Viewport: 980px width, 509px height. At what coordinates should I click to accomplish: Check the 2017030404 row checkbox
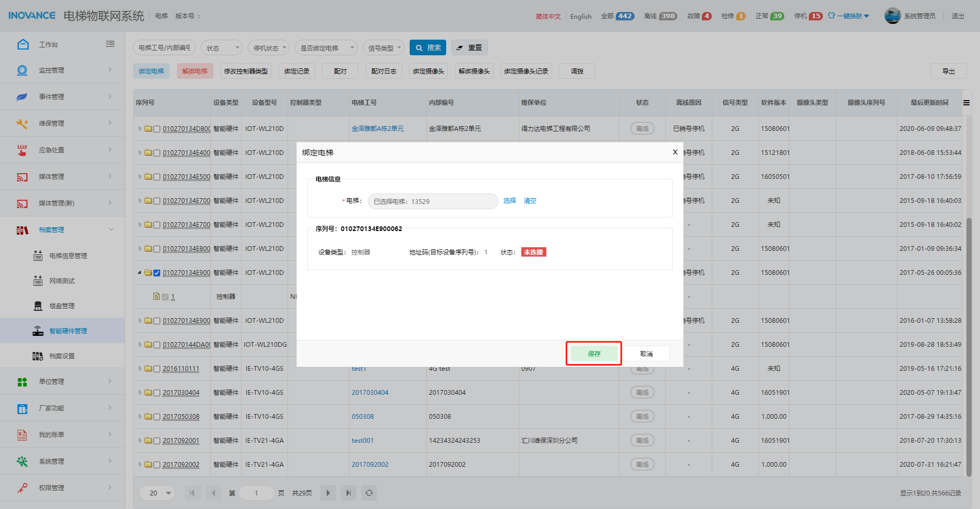[x=157, y=393]
